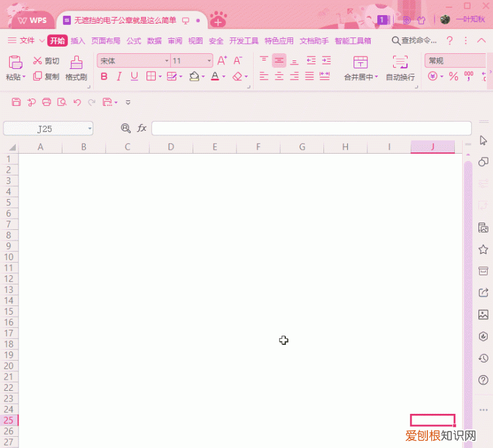The height and width of the screenshot is (448, 493).
Task: Click the WPS home button
Action: pos(32,20)
